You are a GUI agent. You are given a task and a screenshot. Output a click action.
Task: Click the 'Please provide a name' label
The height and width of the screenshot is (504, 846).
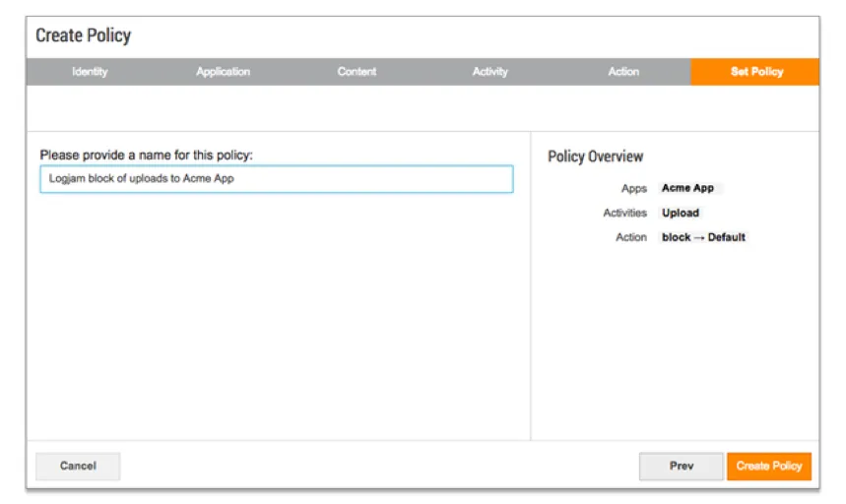click(x=146, y=156)
